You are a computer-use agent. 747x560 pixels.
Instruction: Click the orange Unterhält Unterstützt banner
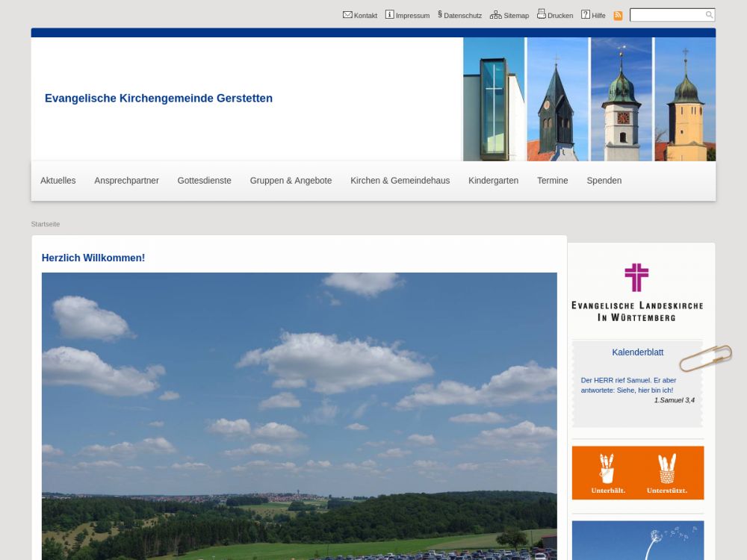(x=637, y=473)
